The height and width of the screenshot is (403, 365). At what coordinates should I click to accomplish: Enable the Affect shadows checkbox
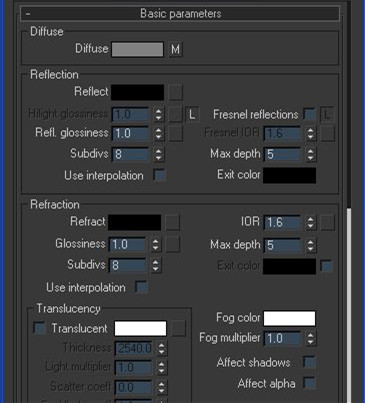tap(309, 362)
